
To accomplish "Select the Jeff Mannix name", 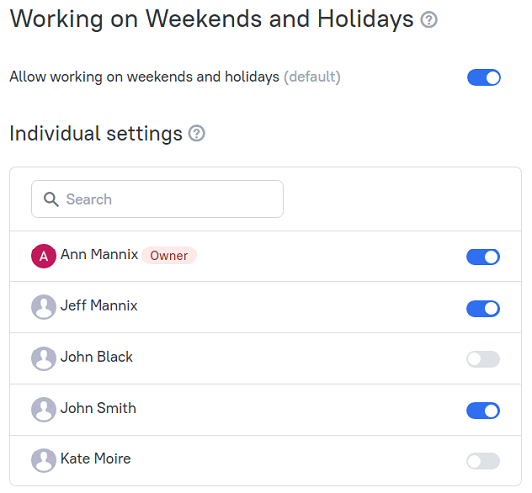I will (x=99, y=305).
